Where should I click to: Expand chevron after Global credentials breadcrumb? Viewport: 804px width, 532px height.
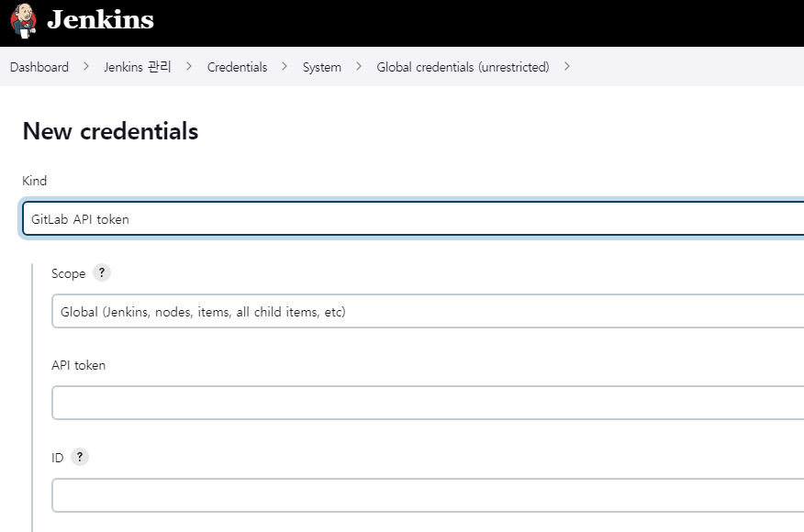[x=567, y=67]
